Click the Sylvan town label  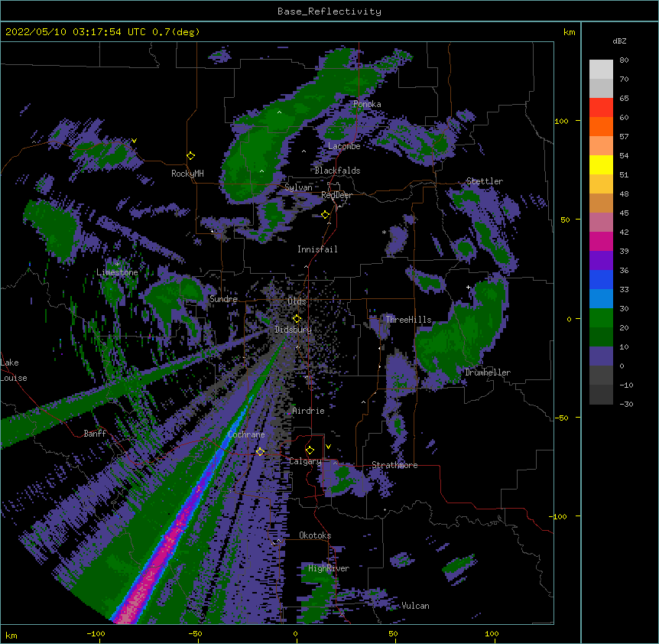pos(298,187)
